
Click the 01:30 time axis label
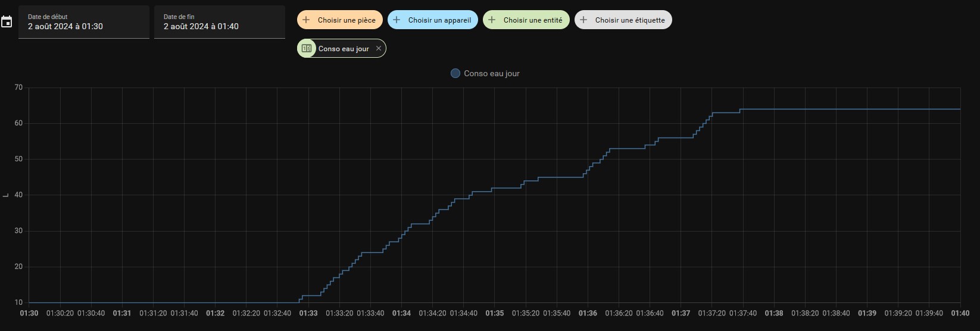pyautogui.click(x=29, y=313)
